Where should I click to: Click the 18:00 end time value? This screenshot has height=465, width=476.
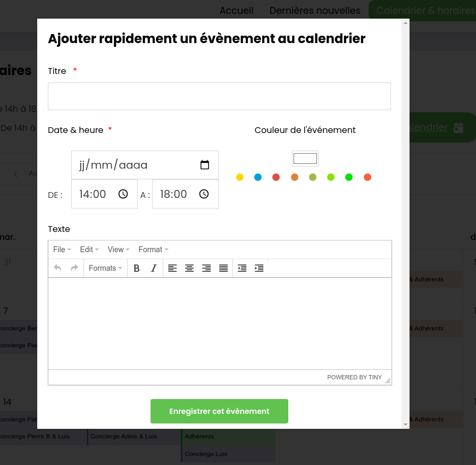(173, 194)
